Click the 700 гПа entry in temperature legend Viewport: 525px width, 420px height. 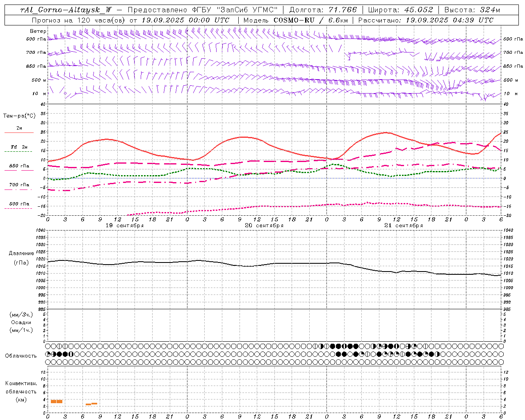(x=19, y=185)
